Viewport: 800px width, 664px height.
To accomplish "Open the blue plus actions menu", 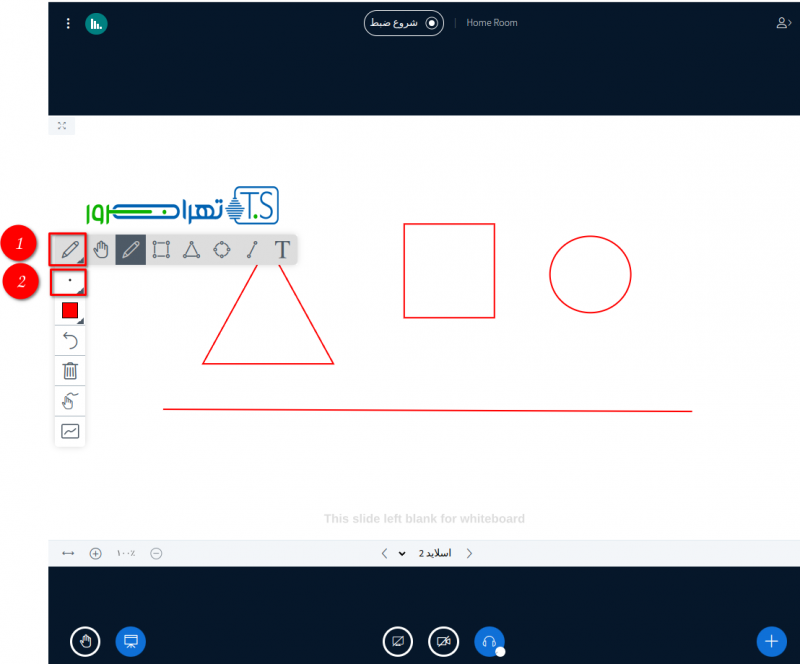I will tap(769, 640).
